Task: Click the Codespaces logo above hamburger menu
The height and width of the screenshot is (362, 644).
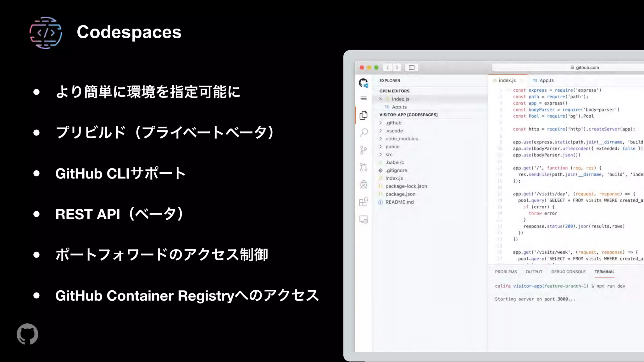Action: 364,83
